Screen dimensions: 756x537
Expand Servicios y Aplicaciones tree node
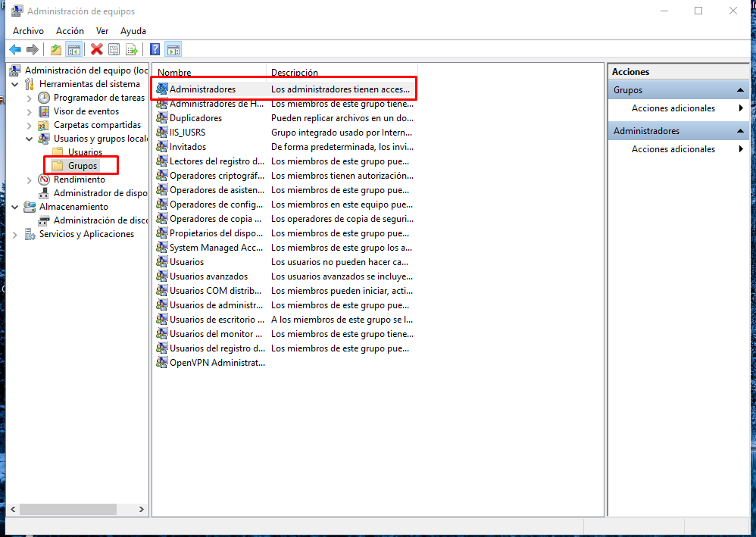tap(16, 234)
